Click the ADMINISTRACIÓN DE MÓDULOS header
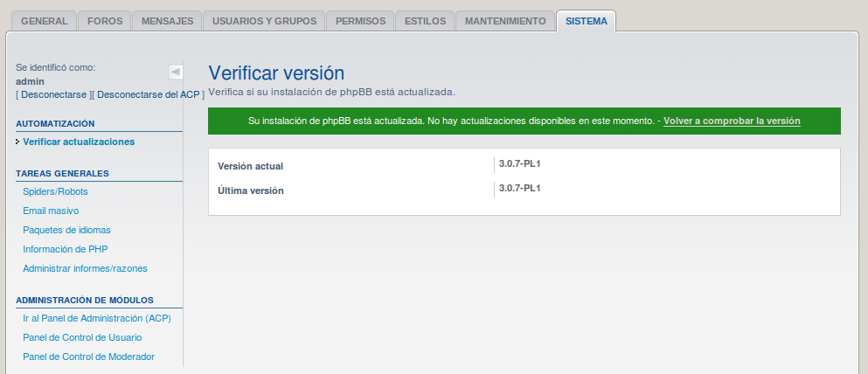The height and width of the screenshot is (374, 868). click(x=85, y=300)
